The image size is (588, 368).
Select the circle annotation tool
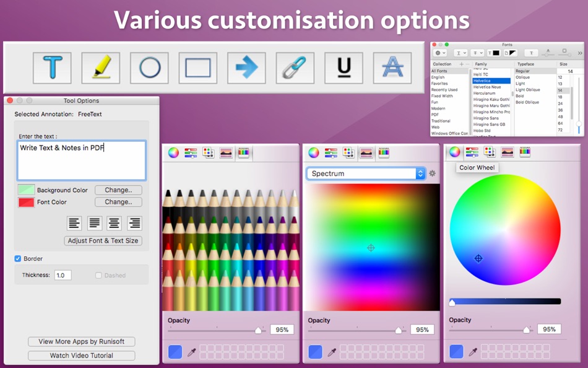point(149,68)
